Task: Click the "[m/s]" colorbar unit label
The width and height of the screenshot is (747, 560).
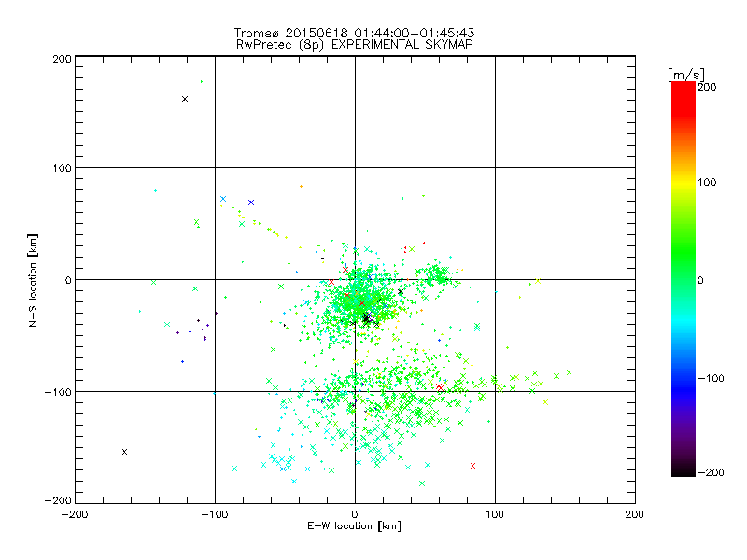Action: 686,75
